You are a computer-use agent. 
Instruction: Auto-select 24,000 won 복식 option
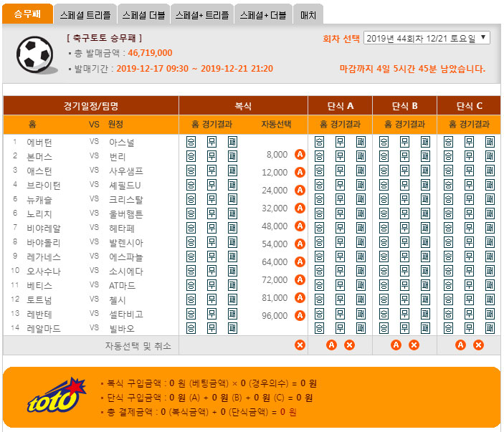click(300, 190)
